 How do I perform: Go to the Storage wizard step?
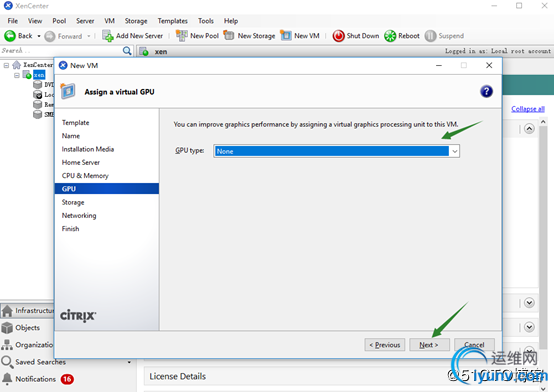[x=73, y=202]
